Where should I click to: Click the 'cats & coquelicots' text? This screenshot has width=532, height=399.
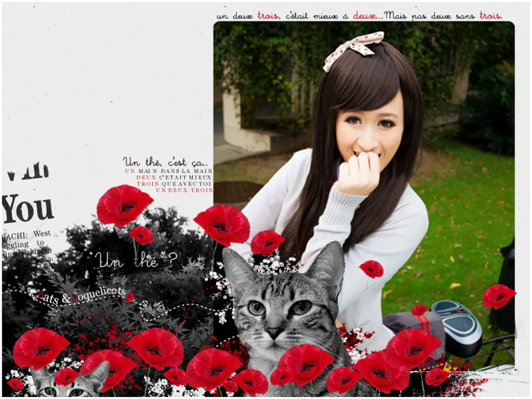coord(81,296)
